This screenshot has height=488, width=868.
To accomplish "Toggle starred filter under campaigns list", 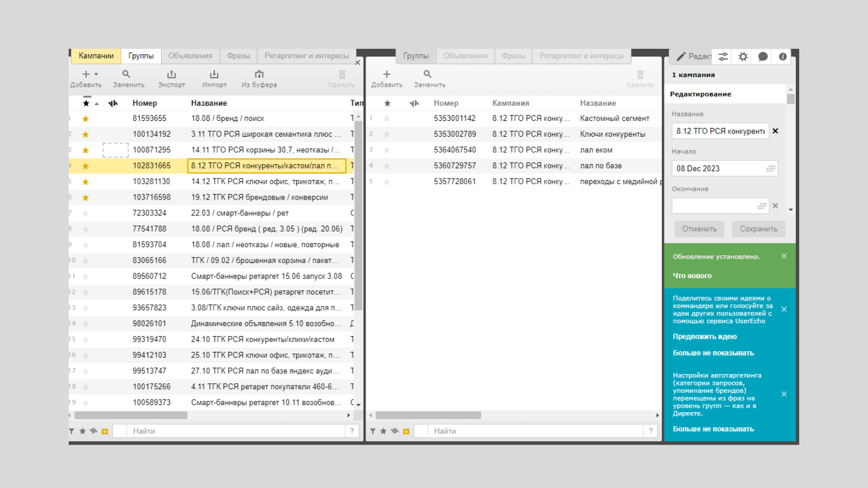I will tap(82, 431).
